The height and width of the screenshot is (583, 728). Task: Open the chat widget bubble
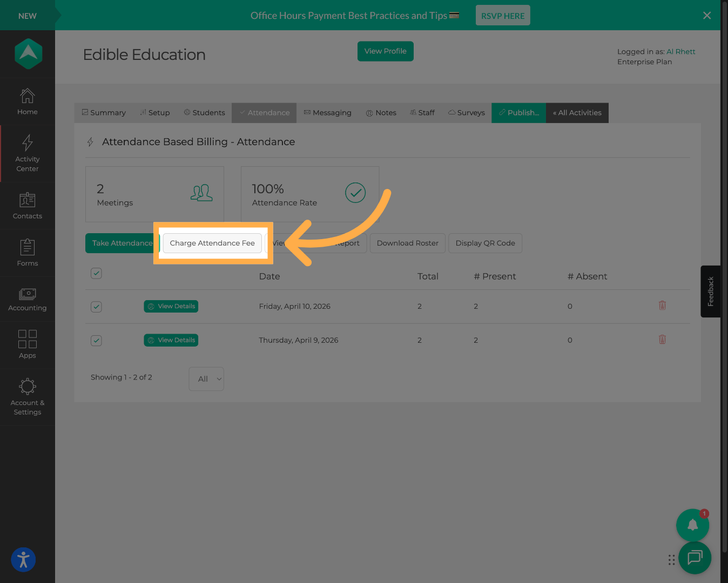tap(695, 558)
